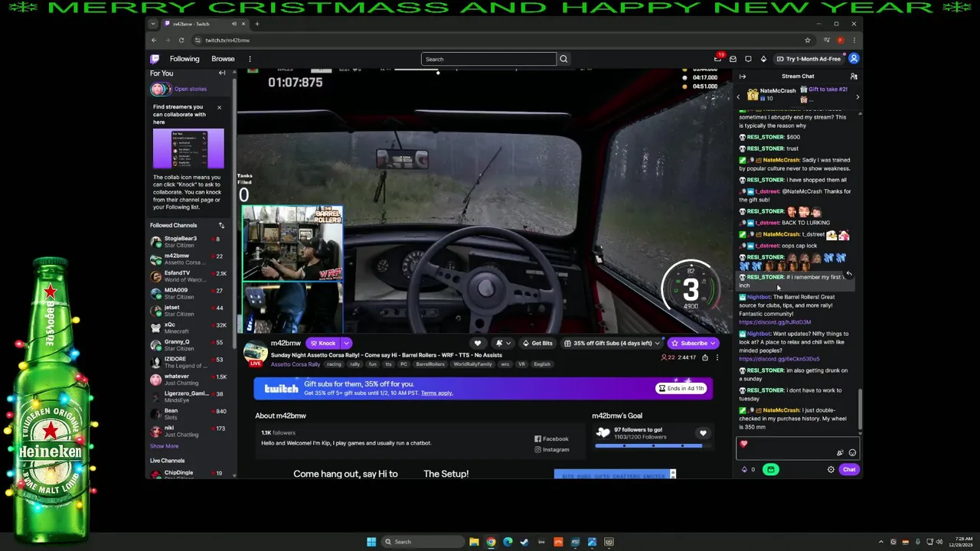Go to the Browse tab
Viewport: 980px width, 551px height.
pos(223,59)
